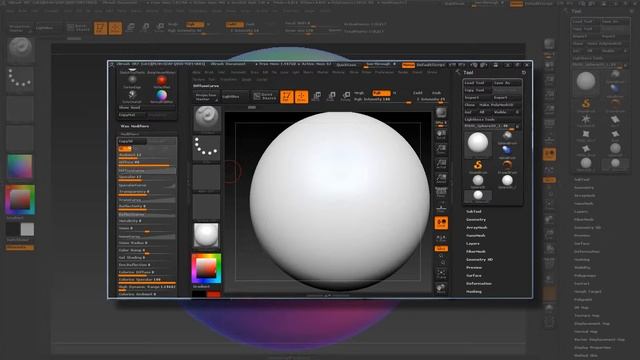The width and height of the screenshot is (640, 360).
Task: Click the Show Used button
Action: pyautogui.click(x=147, y=108)
